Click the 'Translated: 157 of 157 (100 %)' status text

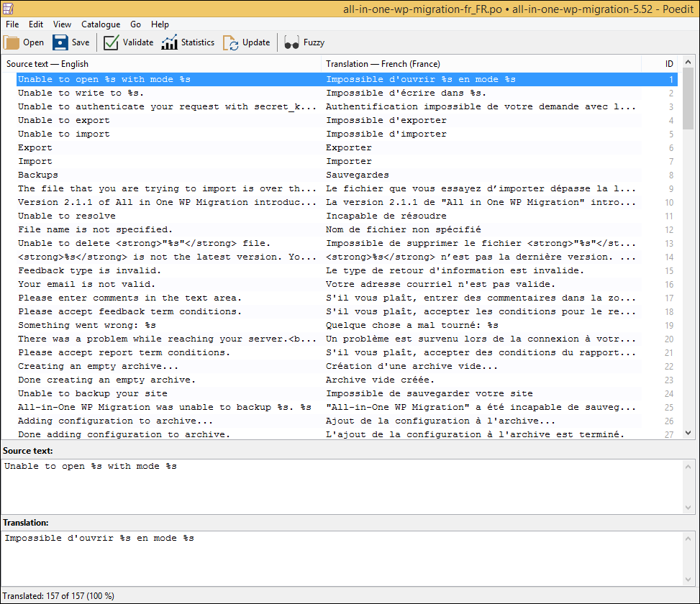coord(58,596)
